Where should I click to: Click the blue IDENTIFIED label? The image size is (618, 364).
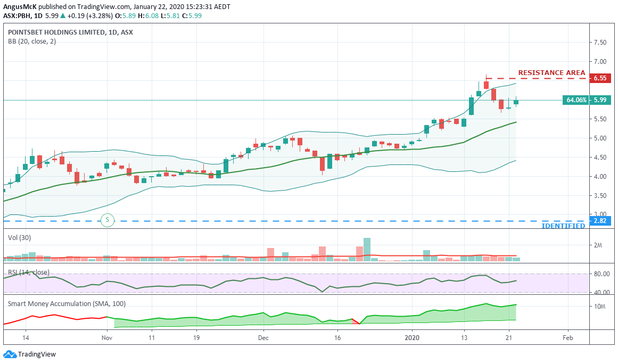pyautogui.click(x=563, y=226)
